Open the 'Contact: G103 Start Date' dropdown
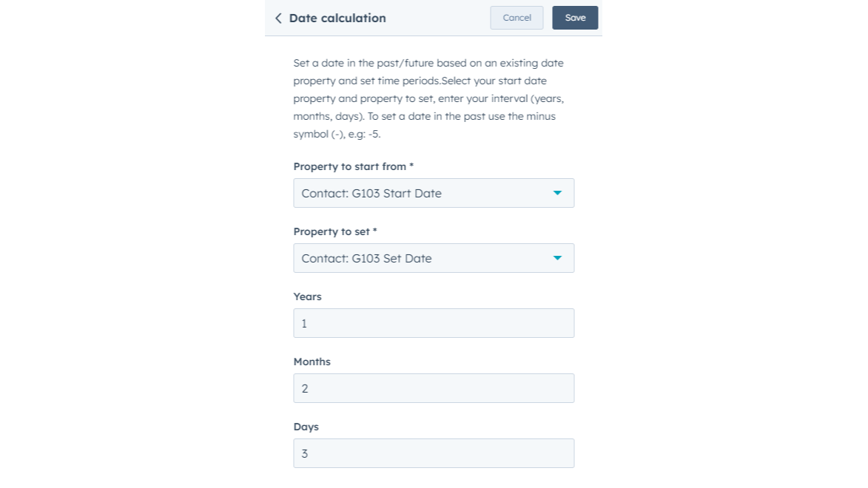The height and width of the screenshot is (488, 868). 433,193
